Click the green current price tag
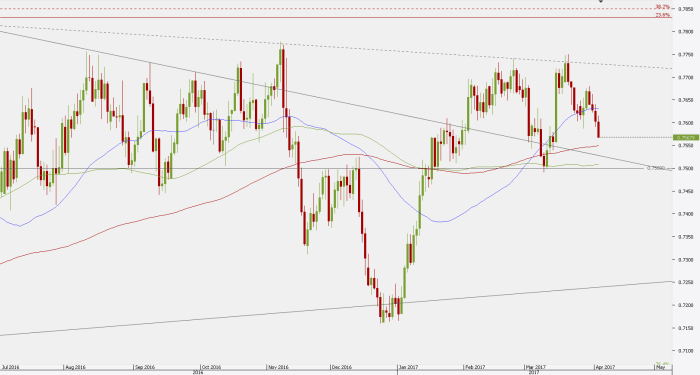This screenshot has height=375, width=700. 686,138
